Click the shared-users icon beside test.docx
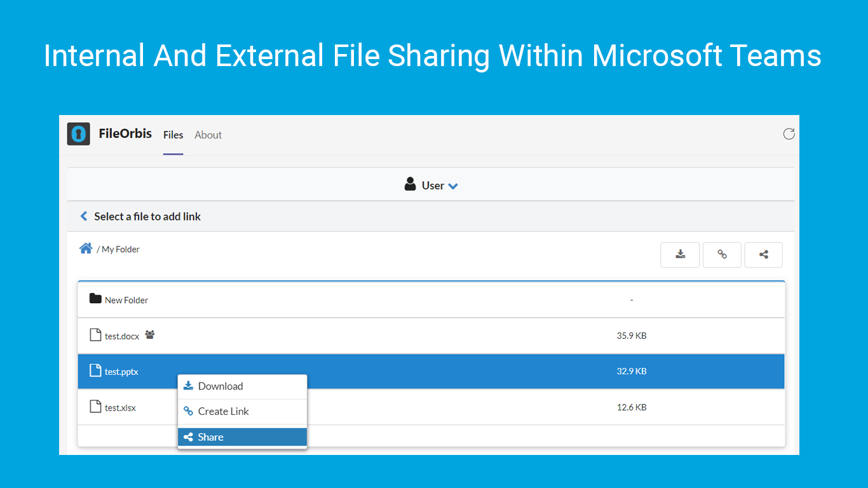The image size is (868, 488). [x=150, y=334]
